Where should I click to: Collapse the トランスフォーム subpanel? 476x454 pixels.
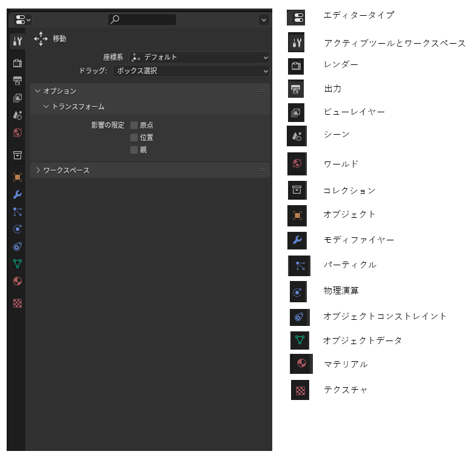tap(46, 106)
